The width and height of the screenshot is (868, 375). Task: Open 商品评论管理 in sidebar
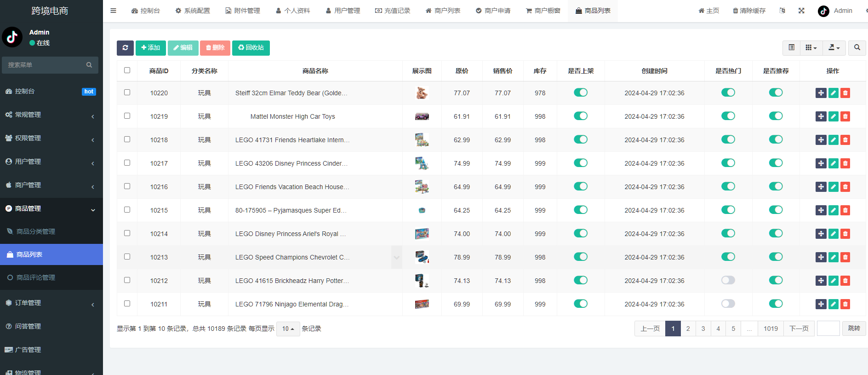(51, 277)
